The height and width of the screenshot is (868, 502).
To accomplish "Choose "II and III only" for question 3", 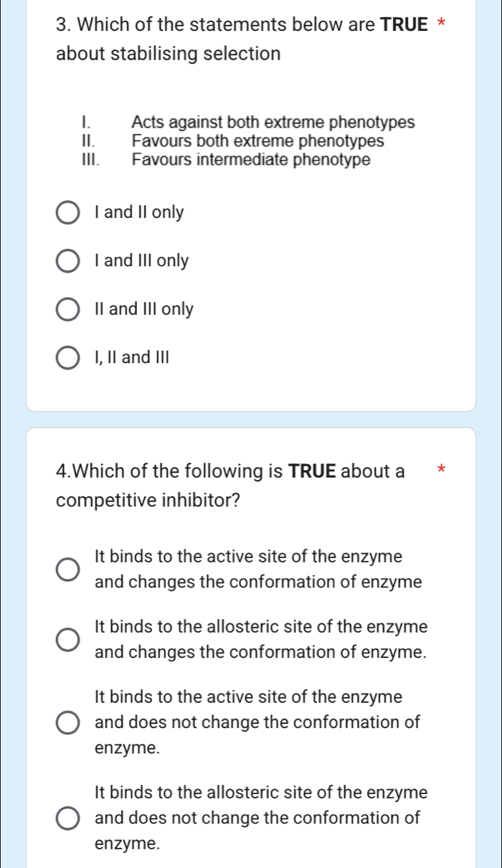I will (67, 309).
